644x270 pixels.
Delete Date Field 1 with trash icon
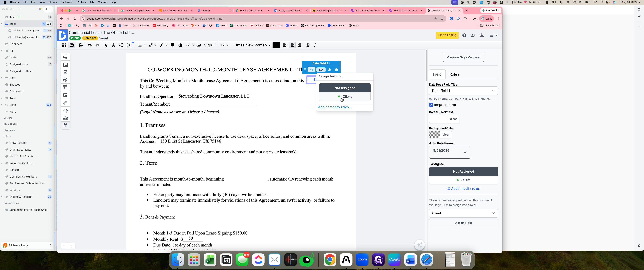pos(336,70)
